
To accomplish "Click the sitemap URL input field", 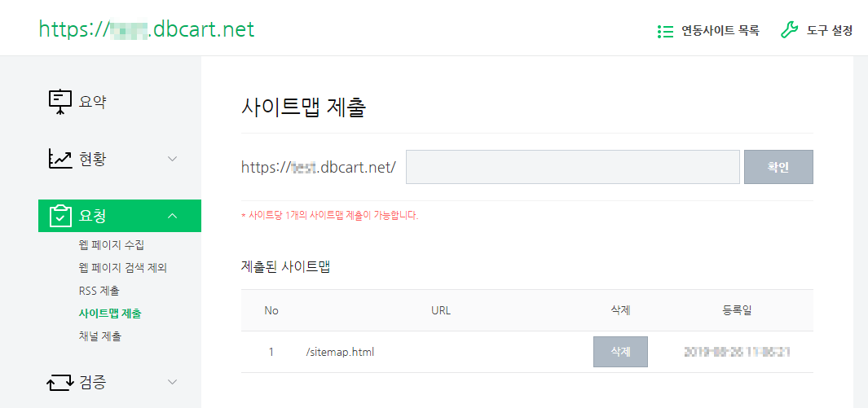I will (x=572, y=167).
